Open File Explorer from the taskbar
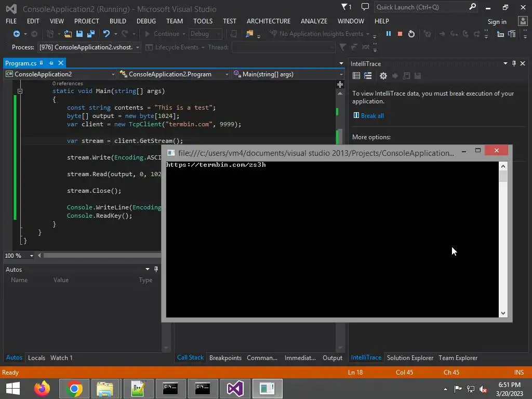 coord(105,389)
